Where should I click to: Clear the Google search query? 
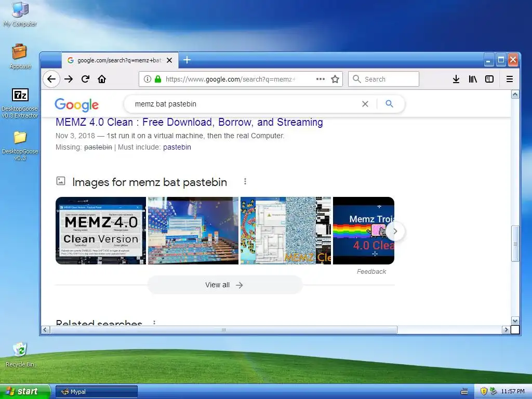coord(365,104)
